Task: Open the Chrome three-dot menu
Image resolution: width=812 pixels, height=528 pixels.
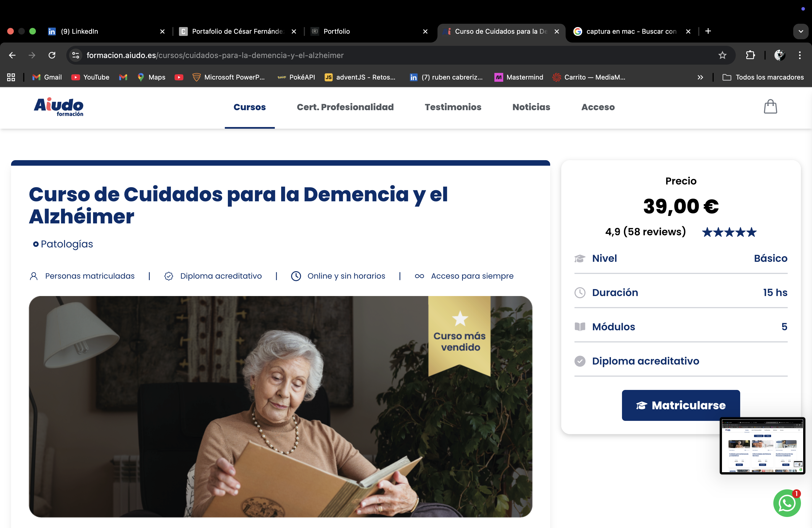Action: (x=800, y=55)
